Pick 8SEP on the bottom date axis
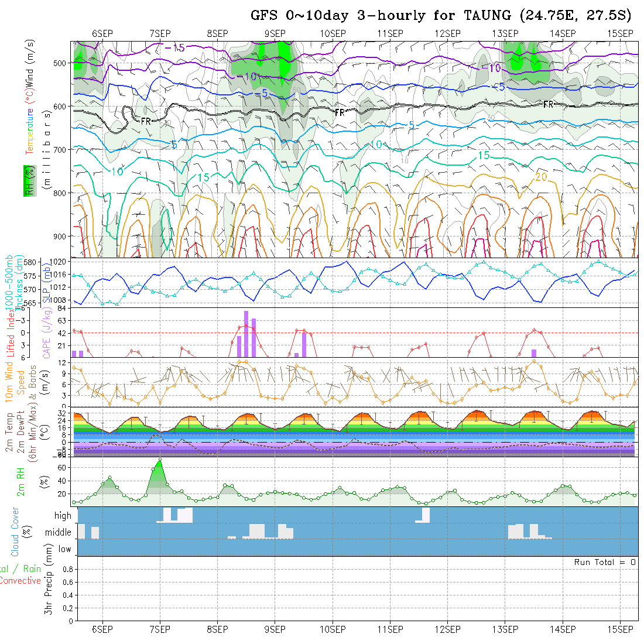 click(x=218, y=629)
